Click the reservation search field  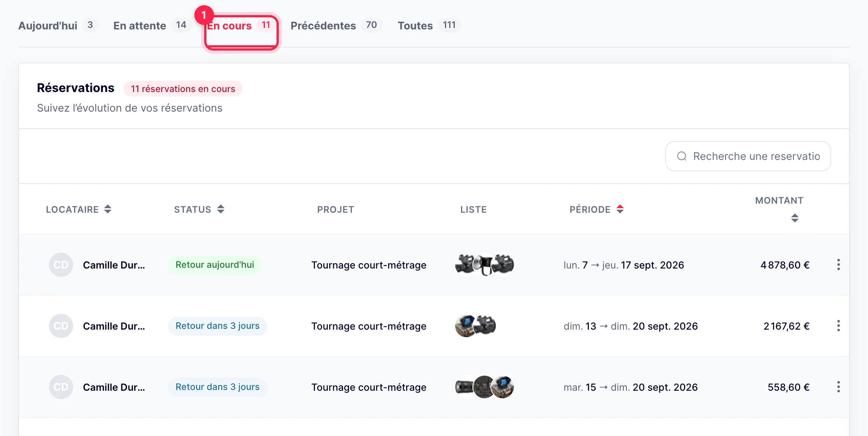point(748,156)
